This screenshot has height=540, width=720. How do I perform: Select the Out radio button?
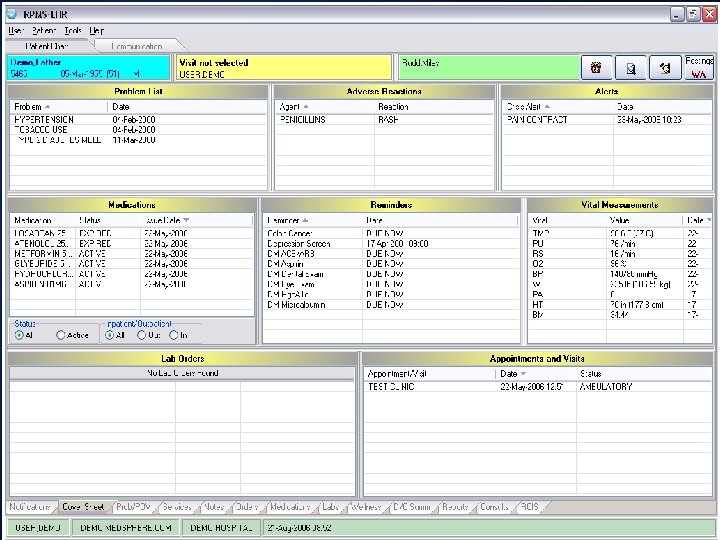141,335
